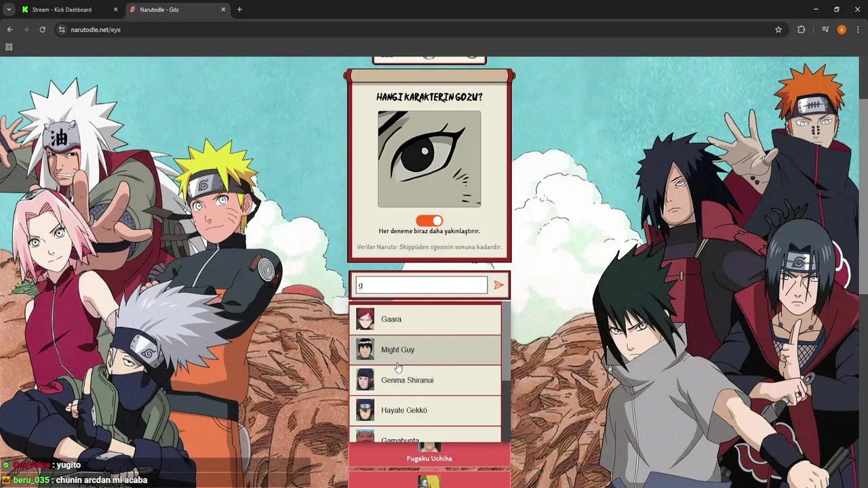Image resolution: width=868 pixels, height=488 pixels.
Task: Click the 'Her deneme biraz daha yakınlaştırır' text
Action: (x=429, y=231)
